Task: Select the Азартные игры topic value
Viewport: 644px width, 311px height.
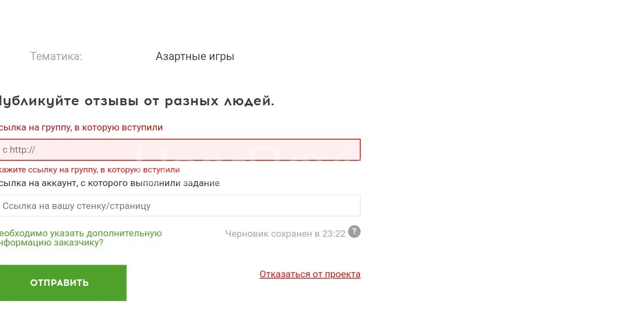Action: click(195, 57)
